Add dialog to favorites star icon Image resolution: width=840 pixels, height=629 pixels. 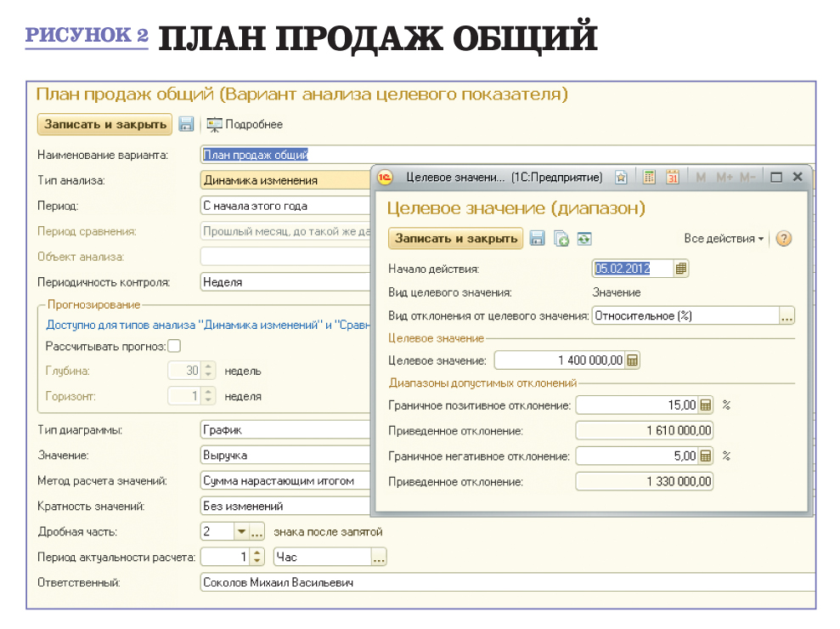(621, 177)
